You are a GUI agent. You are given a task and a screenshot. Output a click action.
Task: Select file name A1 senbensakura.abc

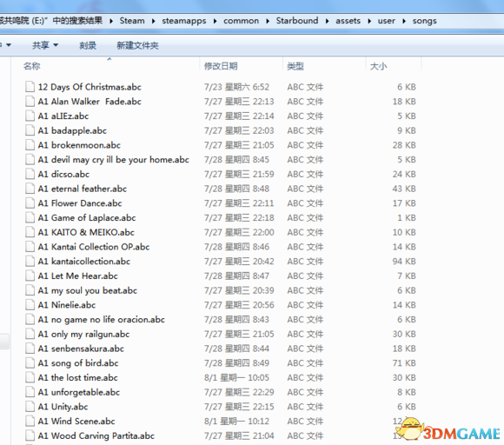point(81,349)
